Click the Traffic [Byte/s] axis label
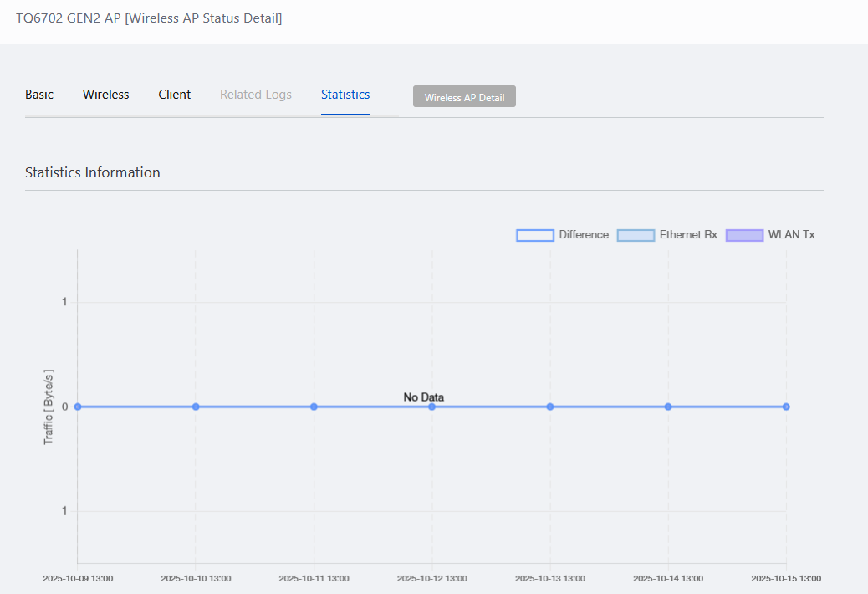The width and height of the screenshot is (868, 594). [49, 407]
